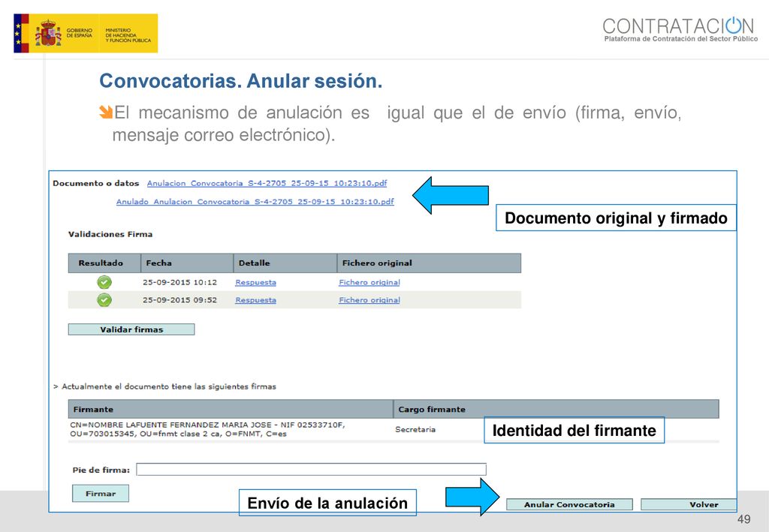Image resolution: width=769 pixels, height=532 pixels.
Task: Click the Secretaria cargo cell
Action: click(x=415, y=429)
